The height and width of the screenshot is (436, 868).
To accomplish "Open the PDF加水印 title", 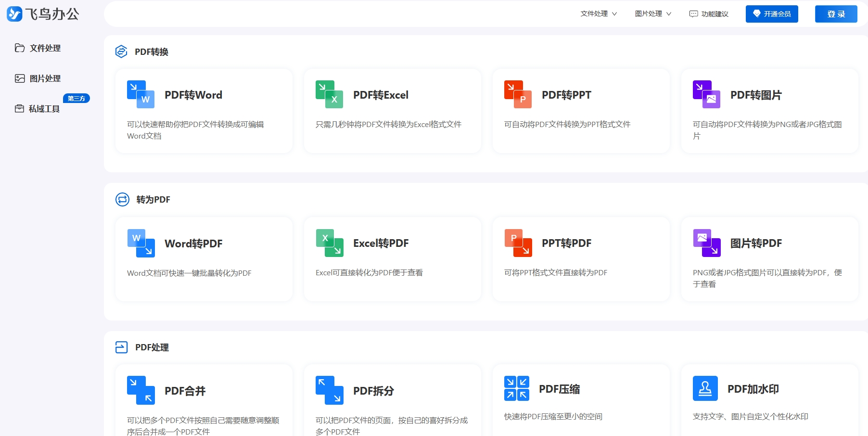I will [753, 389].
